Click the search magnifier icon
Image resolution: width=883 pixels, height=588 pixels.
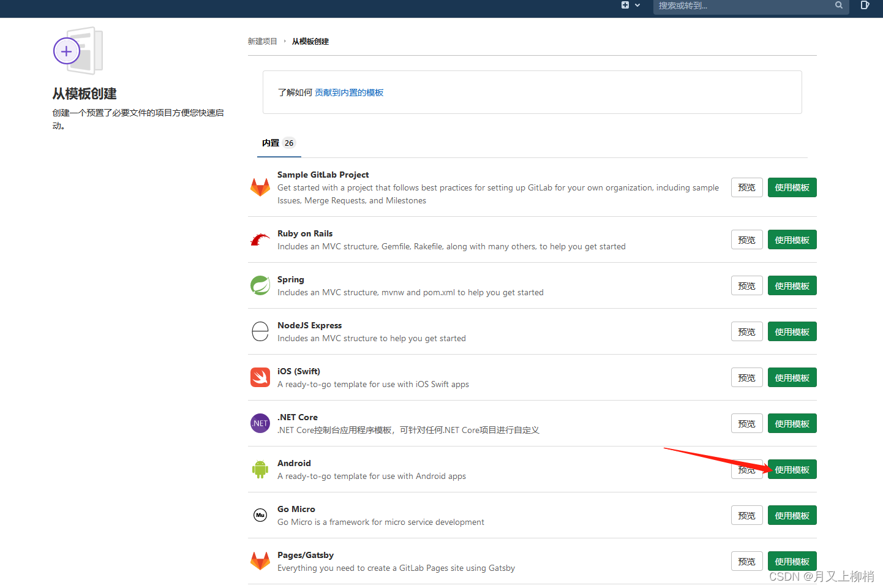tap(839, 5)
